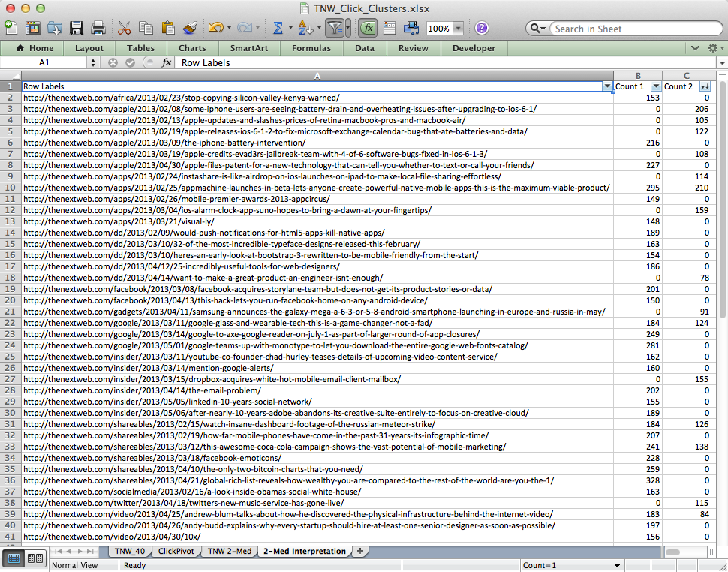Open the stop-copying-silicon-valley Kenya URL cell
Image resolution: width=728 pixels, height=572 pixels.
tap(181, 98)
